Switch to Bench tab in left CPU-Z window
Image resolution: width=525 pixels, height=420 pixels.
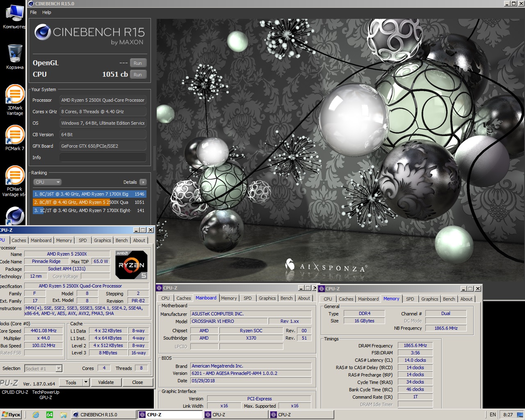pyautogui.click(x=122, y=240)
